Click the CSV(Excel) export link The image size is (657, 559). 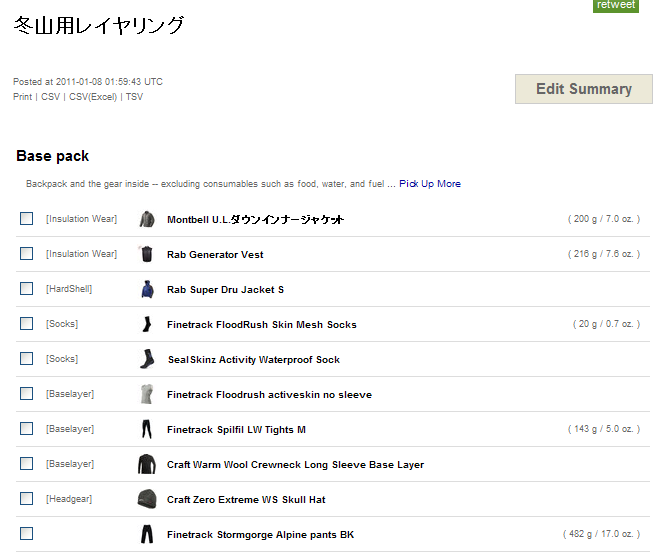click(93, 97)
